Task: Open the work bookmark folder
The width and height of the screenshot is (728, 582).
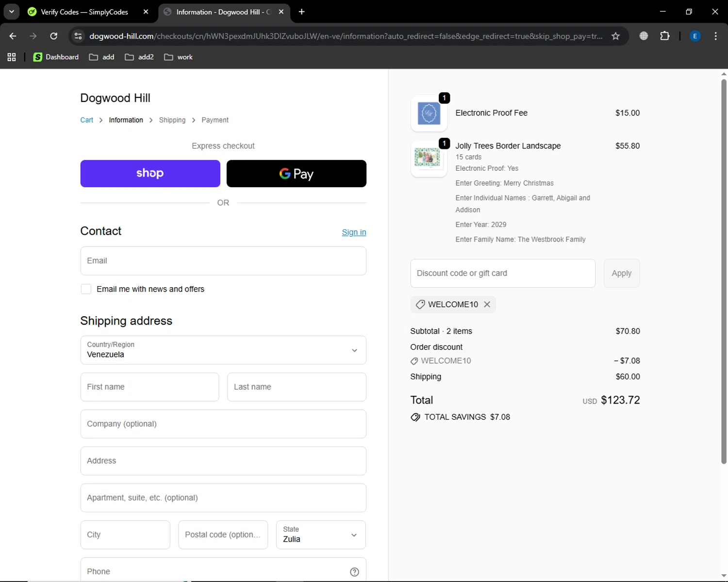Action: pyautogui.click(x=178, y=57)
